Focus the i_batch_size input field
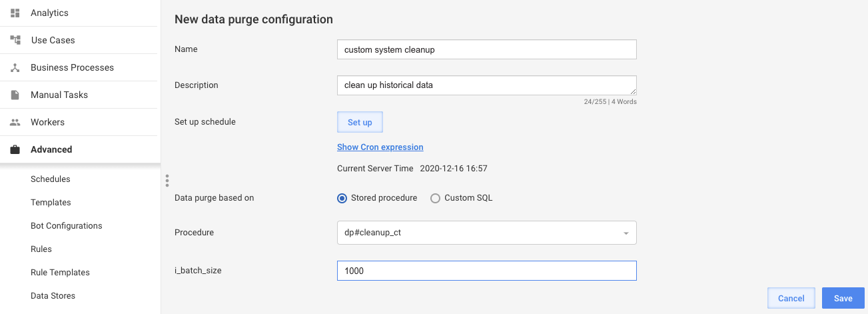 (x=487, y=271)
